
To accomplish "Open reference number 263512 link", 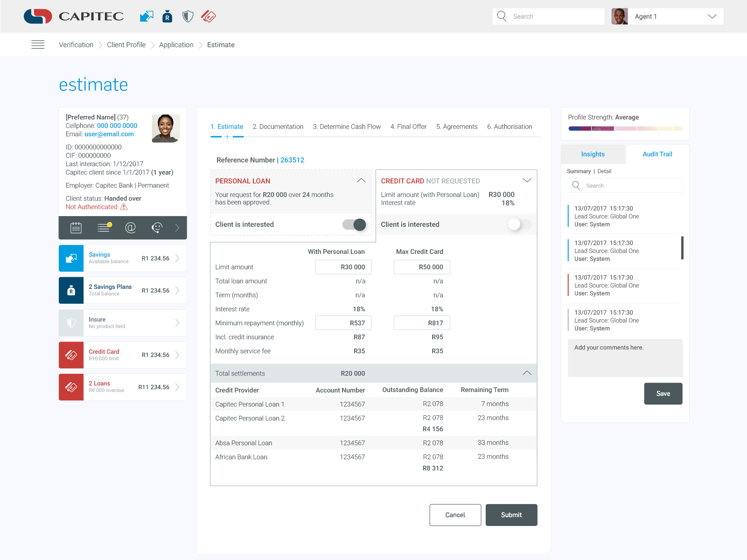I will [292, 160].
